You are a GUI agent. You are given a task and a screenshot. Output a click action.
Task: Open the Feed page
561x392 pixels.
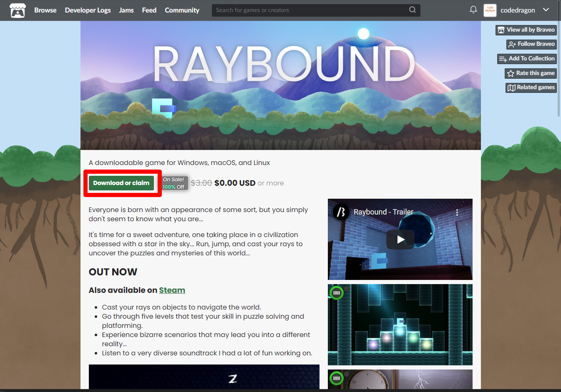pyautogui.click(x=149, y=10)
